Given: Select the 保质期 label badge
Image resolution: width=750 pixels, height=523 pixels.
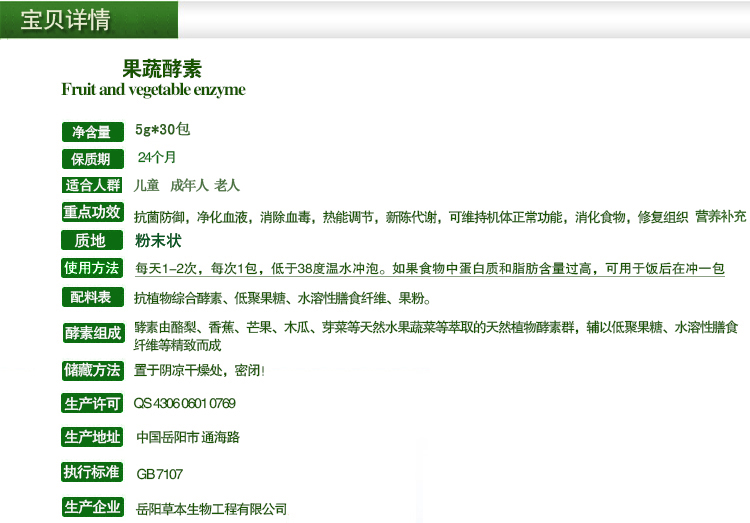Looking at the screenshot, I should click(92, 159).
